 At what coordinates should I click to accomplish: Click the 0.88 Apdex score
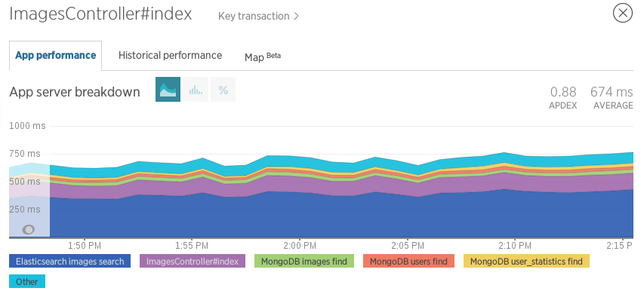point(563,92)
